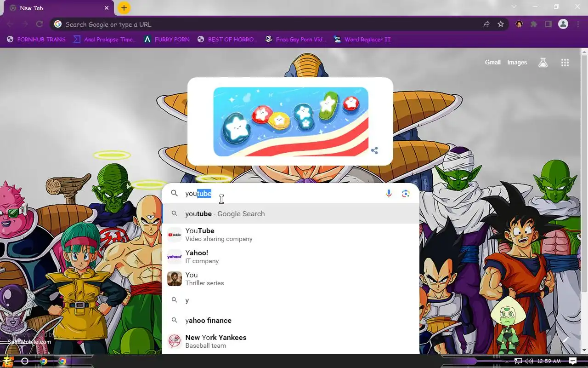Select the yahoo finance suggestion
Image resolution: width=588 pixels, height=368 pixels.
(x=291, y=321)
